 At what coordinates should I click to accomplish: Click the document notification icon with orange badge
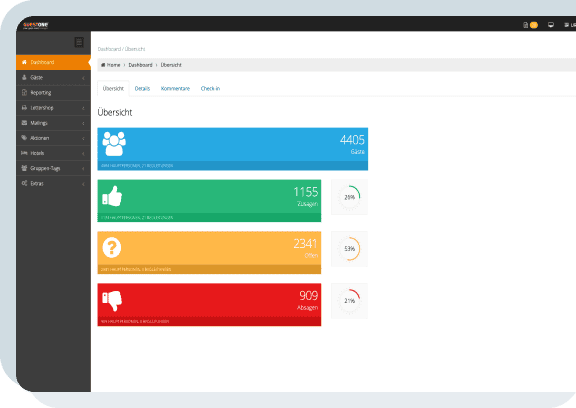click(530, 25)
